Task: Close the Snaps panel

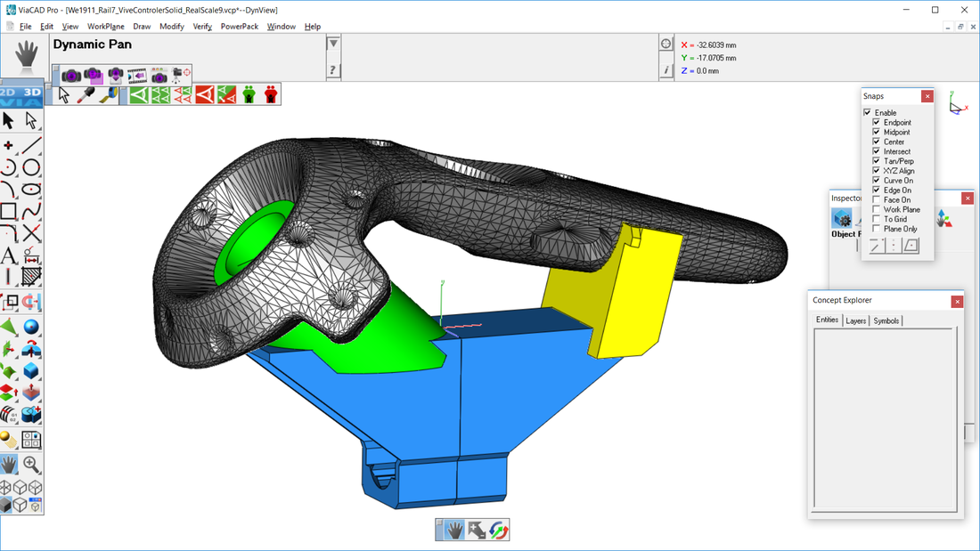Action: click(x=927, y=96)
